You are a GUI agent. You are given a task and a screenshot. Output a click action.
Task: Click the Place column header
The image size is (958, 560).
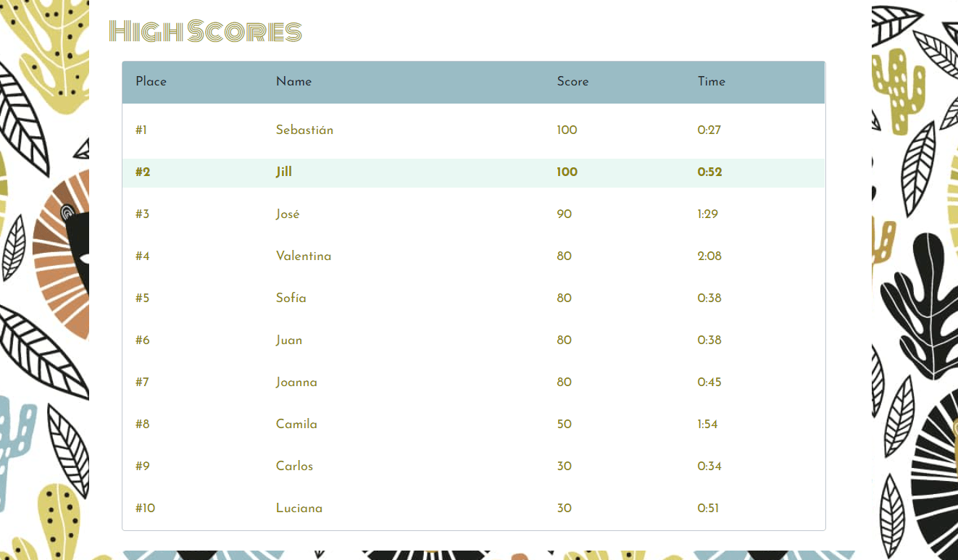[x=151, y=82]
